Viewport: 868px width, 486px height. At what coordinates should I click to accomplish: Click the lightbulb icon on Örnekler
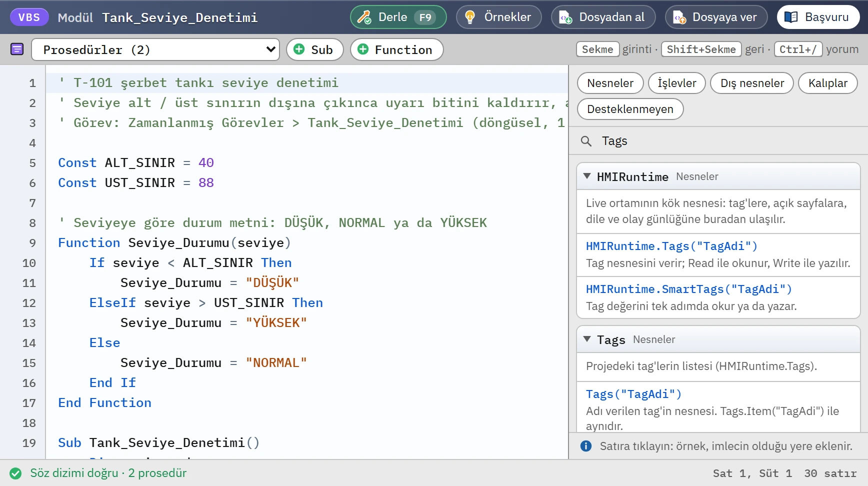click(x=469, y=17)
